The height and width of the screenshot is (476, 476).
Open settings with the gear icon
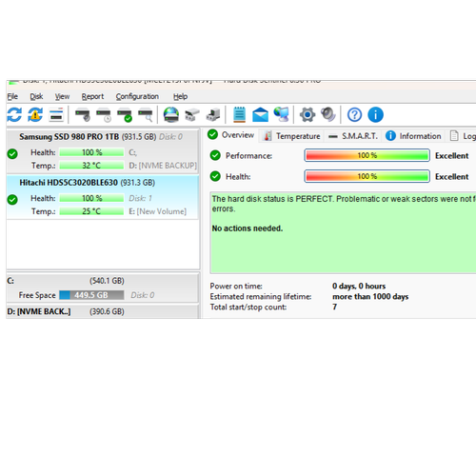point(307,114)
